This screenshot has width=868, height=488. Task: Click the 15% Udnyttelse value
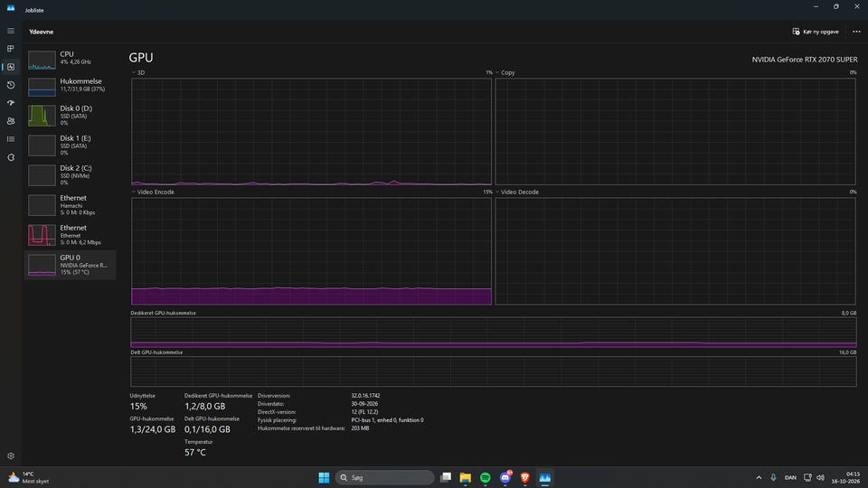(x=138, y=406)
